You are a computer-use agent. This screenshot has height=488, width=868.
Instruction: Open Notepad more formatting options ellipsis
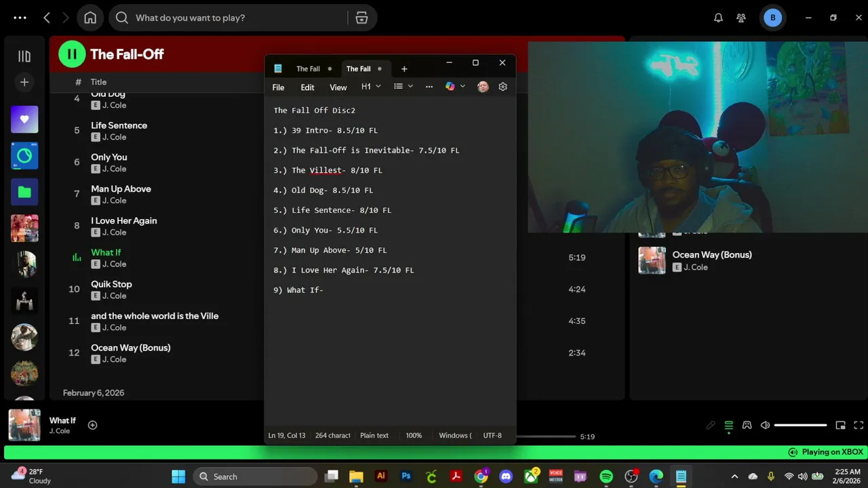(x=429, y=87)
